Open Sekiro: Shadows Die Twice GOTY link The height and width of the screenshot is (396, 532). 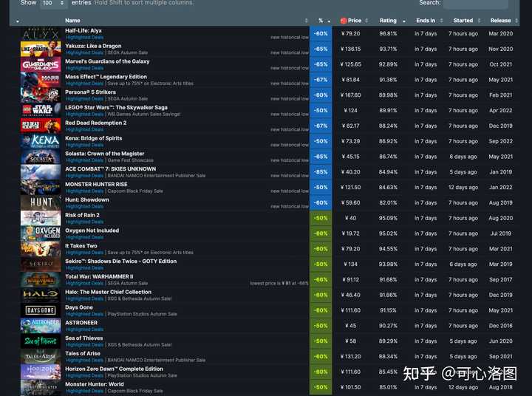click(120, 262)
